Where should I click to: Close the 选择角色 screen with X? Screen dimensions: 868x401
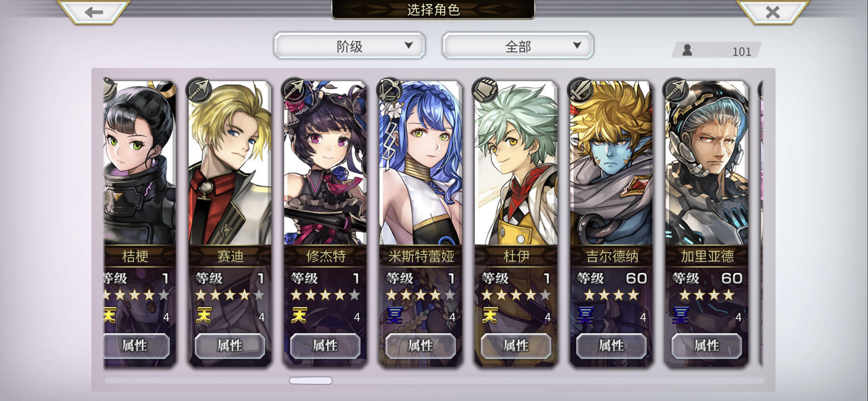pos(773,12)
